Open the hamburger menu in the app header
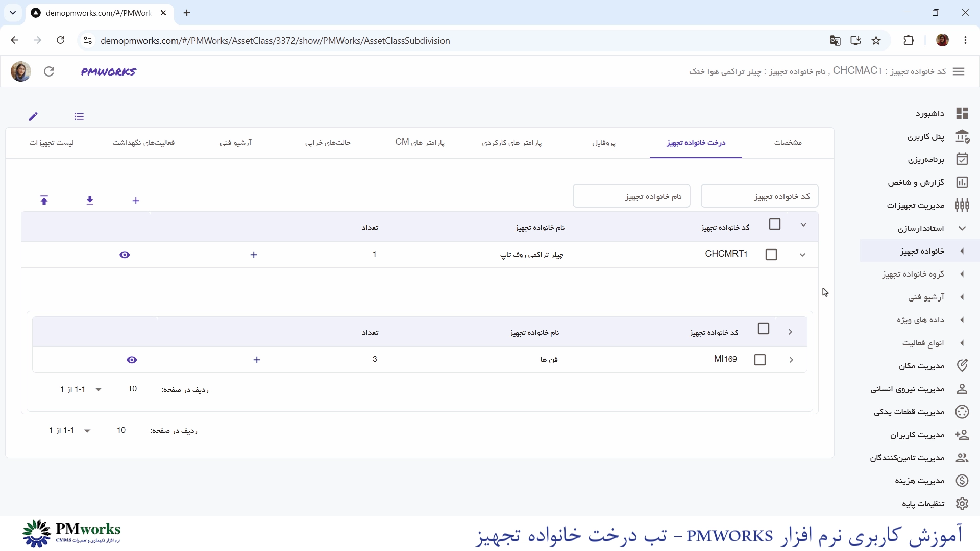This screenshot has height=551, width=980. [x=959, y=71]
